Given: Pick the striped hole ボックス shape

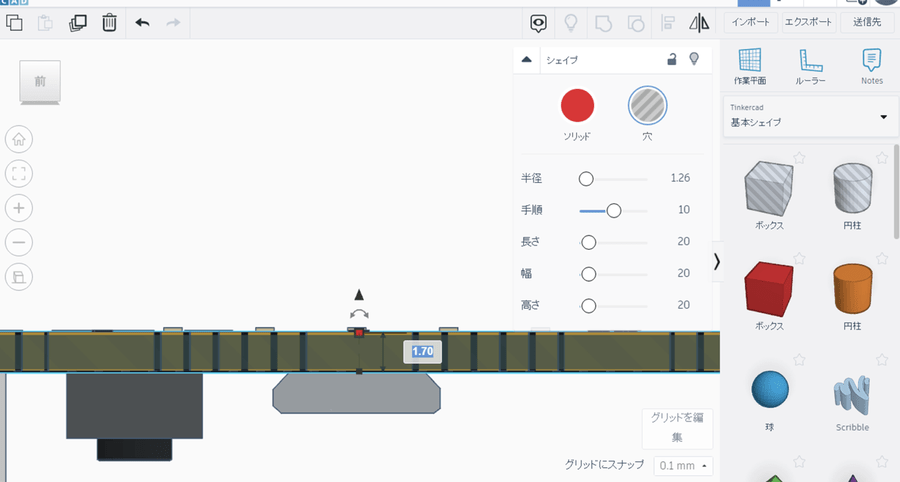Looking at the screenshot, I should 769,188.
